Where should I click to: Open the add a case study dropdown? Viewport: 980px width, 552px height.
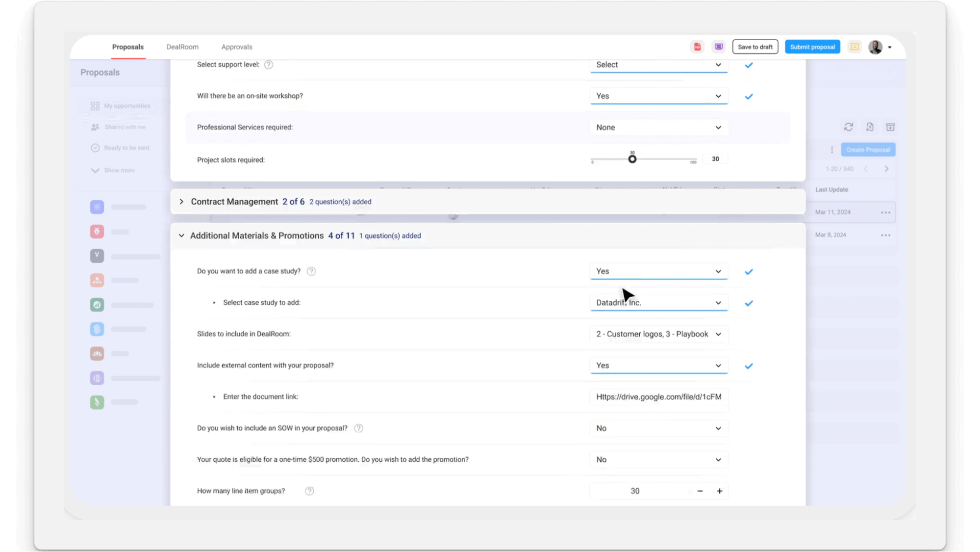[658, 271]
